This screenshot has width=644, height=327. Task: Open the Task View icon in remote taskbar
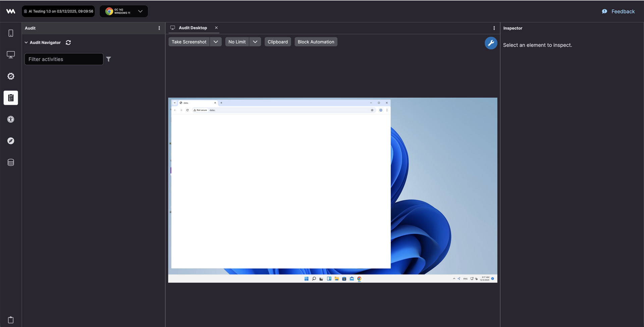click(x=321, y=279)
